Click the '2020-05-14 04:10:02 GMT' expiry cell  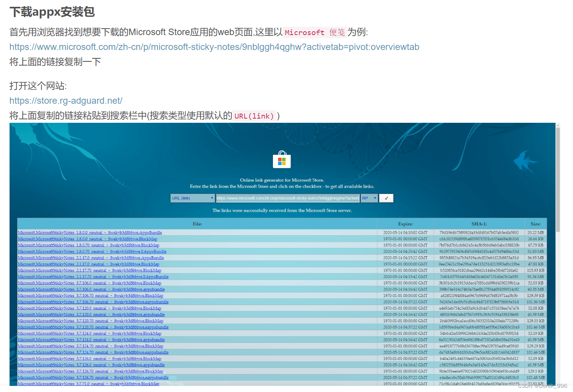[405, 233]
